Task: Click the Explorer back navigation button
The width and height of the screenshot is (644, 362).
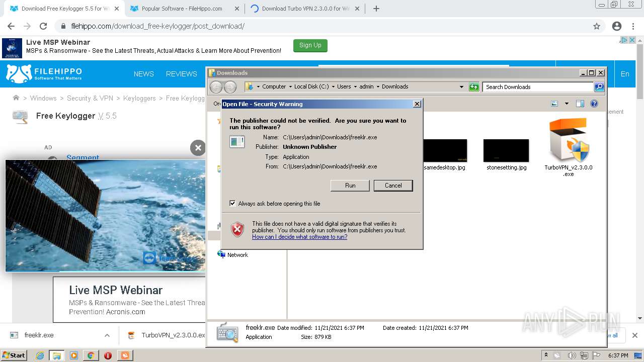Action: [216, 87]
